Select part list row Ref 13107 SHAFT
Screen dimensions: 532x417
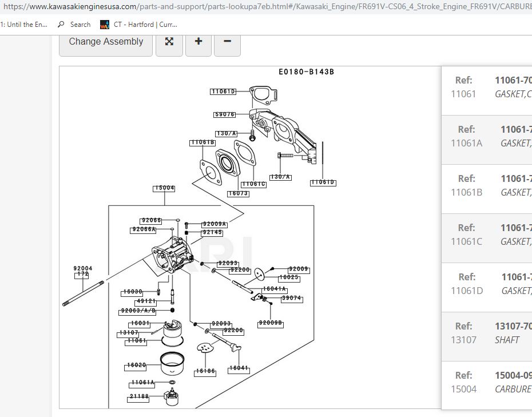click(487, 336)
